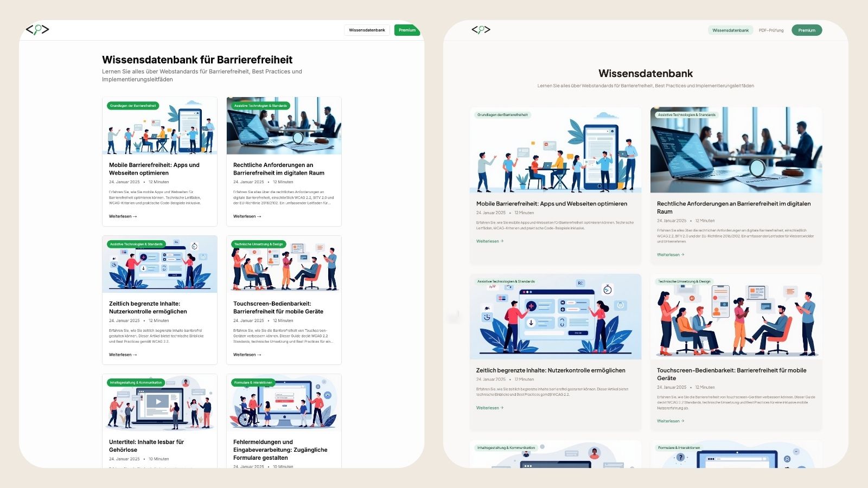Click the centered 'Wissensdatenbank' heading on the right page
The height and width of the screenshot is (488, 868).
pyautogui.click(x=646, y=73)
